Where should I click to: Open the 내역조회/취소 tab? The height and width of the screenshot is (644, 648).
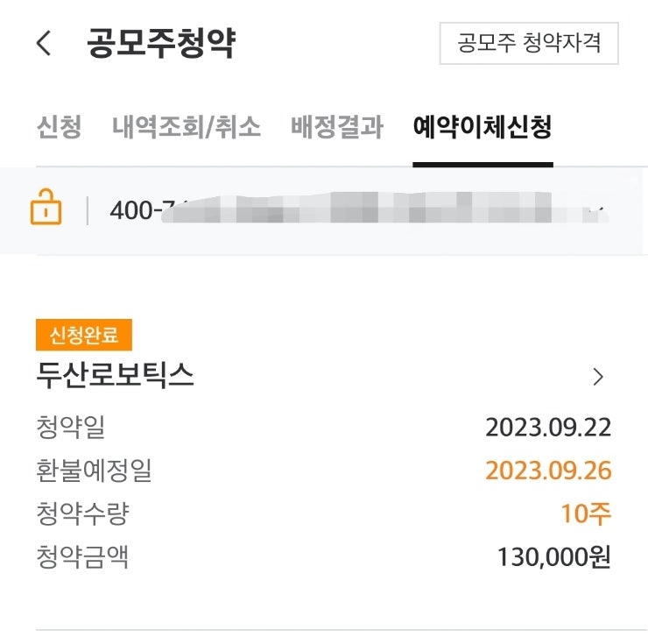tap(187, 128)
